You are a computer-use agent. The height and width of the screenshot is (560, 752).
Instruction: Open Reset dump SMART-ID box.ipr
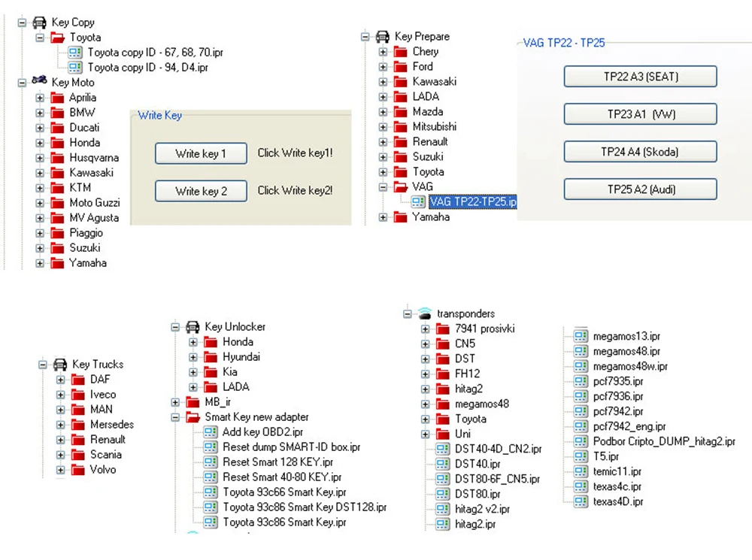292,447
